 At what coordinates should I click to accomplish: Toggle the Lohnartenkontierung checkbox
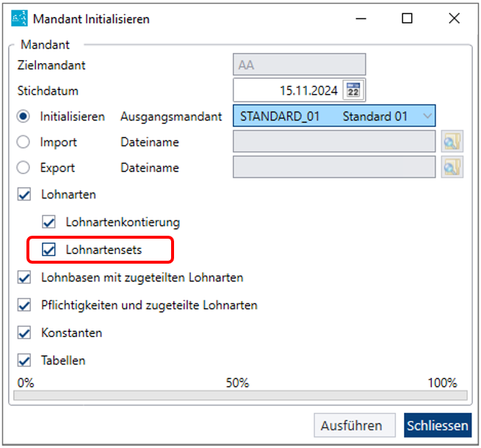tap(48, 222)
